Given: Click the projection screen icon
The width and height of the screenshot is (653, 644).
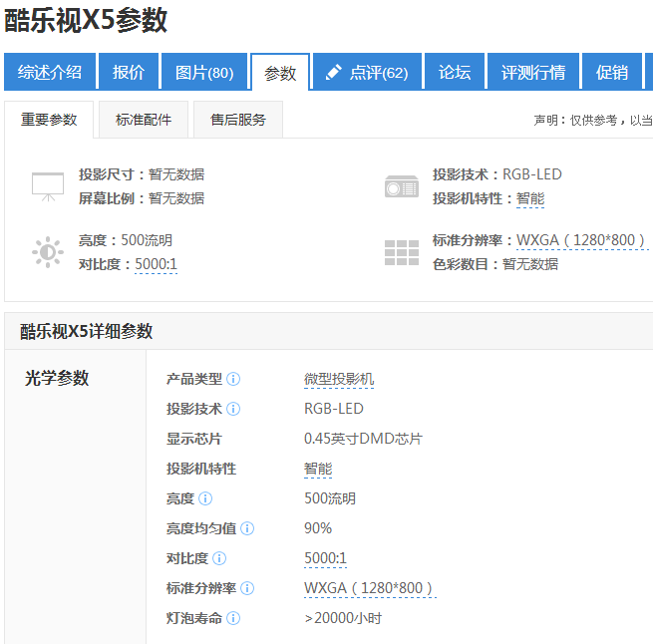Looking at the screenshot, I should click(x=48, y=186).
